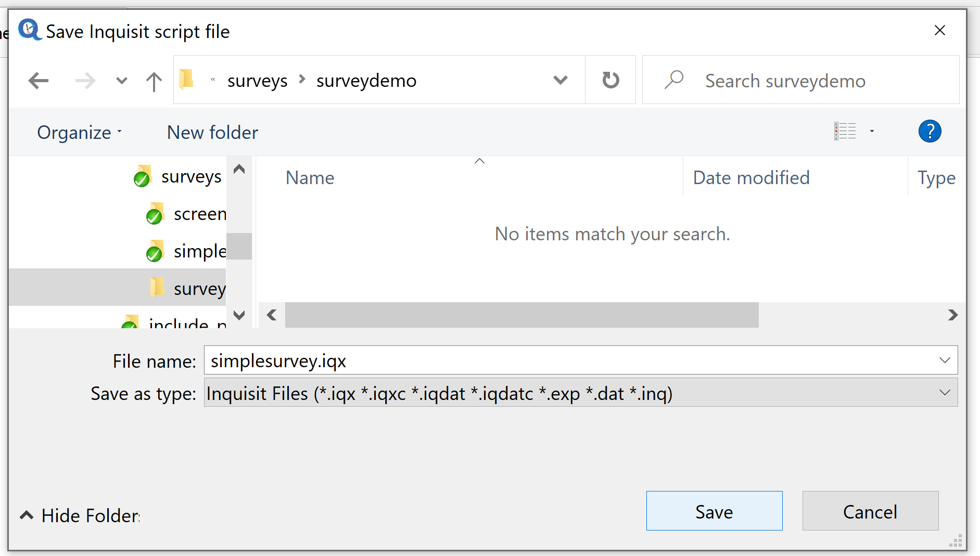Change the view layout icon
Screen dimensions: 980x556
click(845, 131)
